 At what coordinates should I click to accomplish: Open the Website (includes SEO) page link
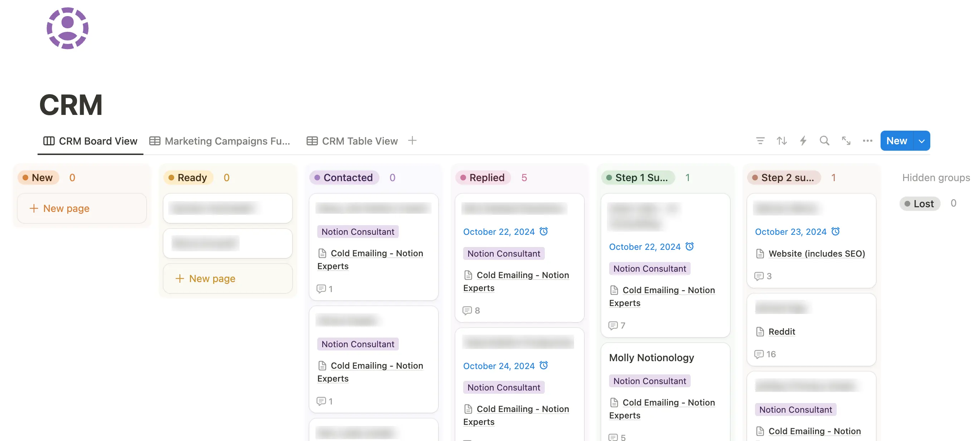coord(817,253)
